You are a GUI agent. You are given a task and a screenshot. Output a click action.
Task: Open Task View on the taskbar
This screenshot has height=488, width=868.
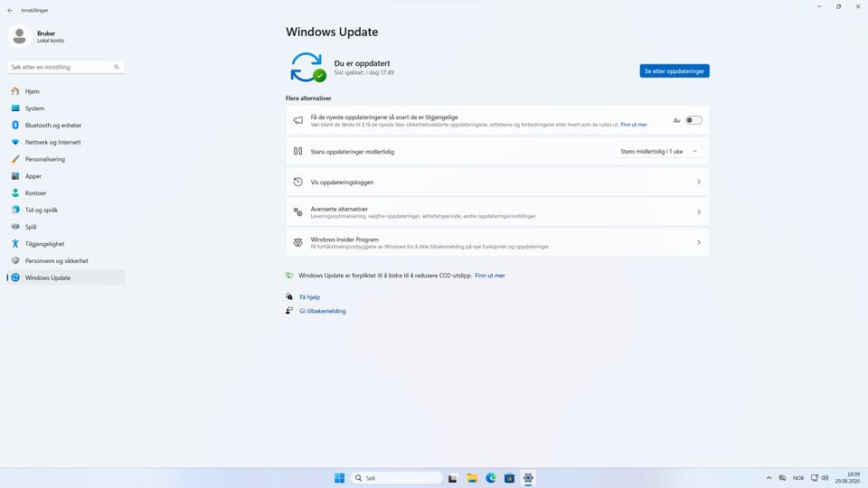[453, 478]
